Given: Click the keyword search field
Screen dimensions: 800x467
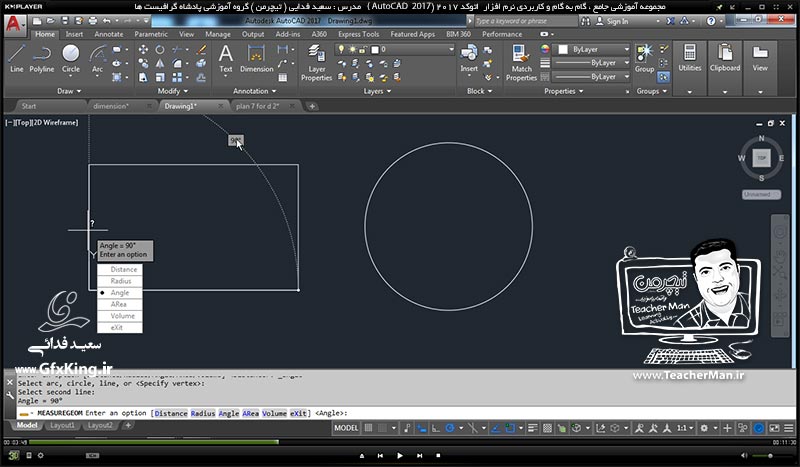Looking at the screenshot, I should tap(524, 21).
